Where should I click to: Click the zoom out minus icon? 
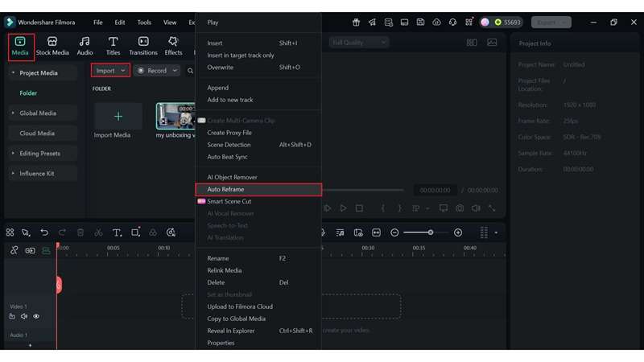tap(394, 232)
